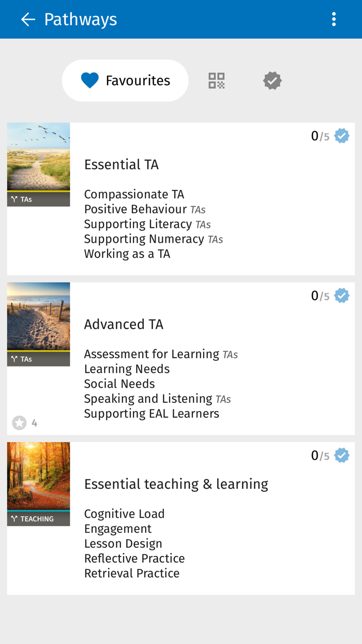Tap the completion badge icon near Favourites

(x=271, y=80)
